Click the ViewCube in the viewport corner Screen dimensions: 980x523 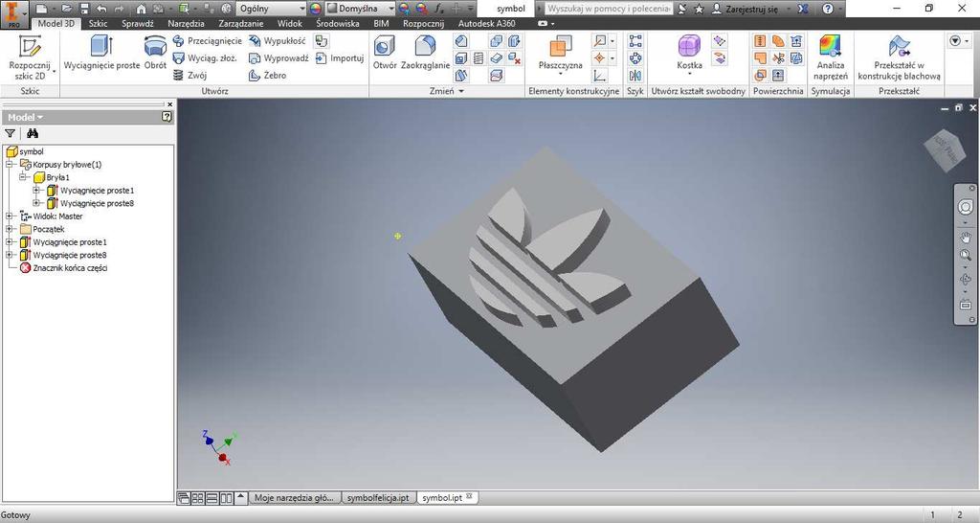pos(945,150)
